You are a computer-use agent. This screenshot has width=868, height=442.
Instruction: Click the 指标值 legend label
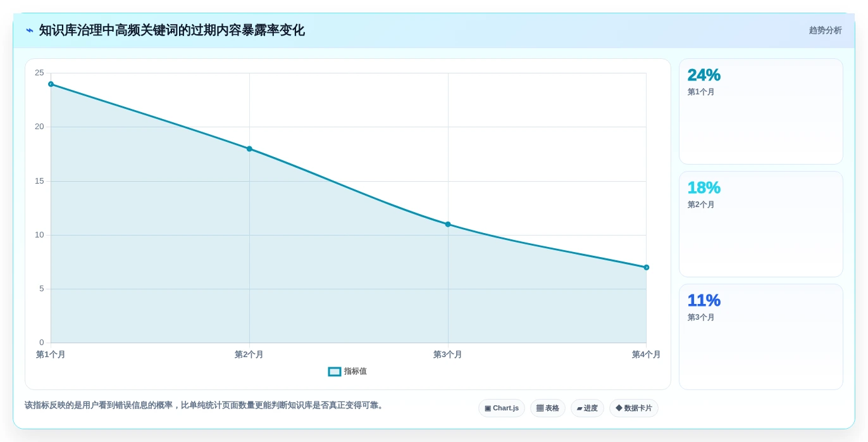(356, 372)
